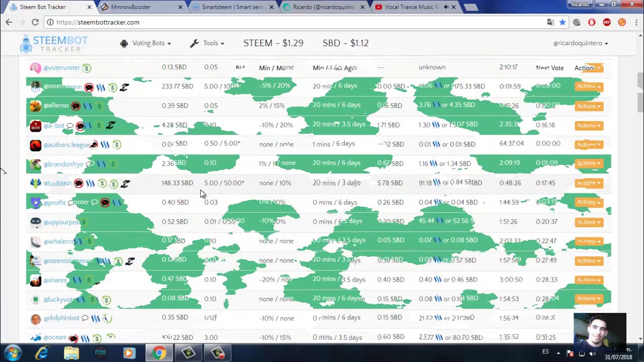Switch to the Vocal Trance Music tab
Screen dimensions: 644x362
pos(416,7)
